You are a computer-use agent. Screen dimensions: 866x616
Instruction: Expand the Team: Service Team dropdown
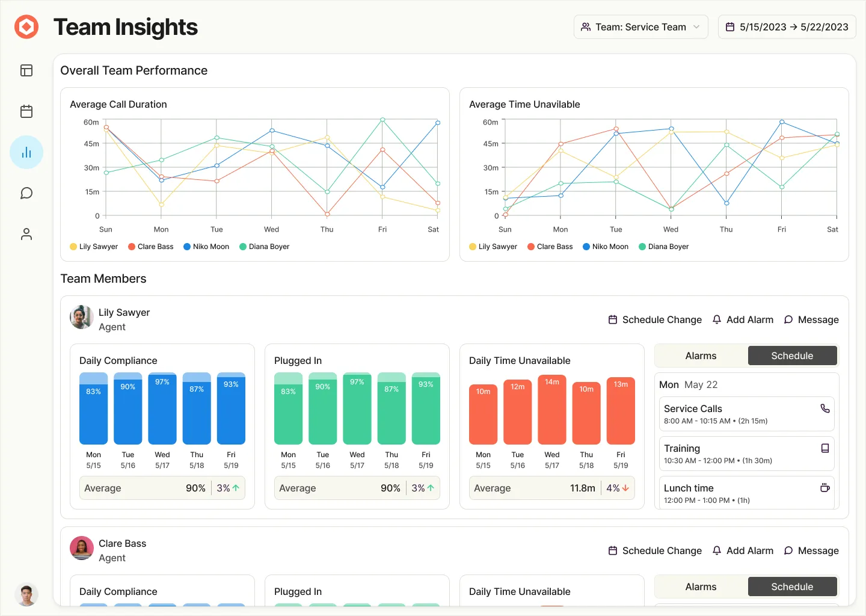click(x=640, y=27)
